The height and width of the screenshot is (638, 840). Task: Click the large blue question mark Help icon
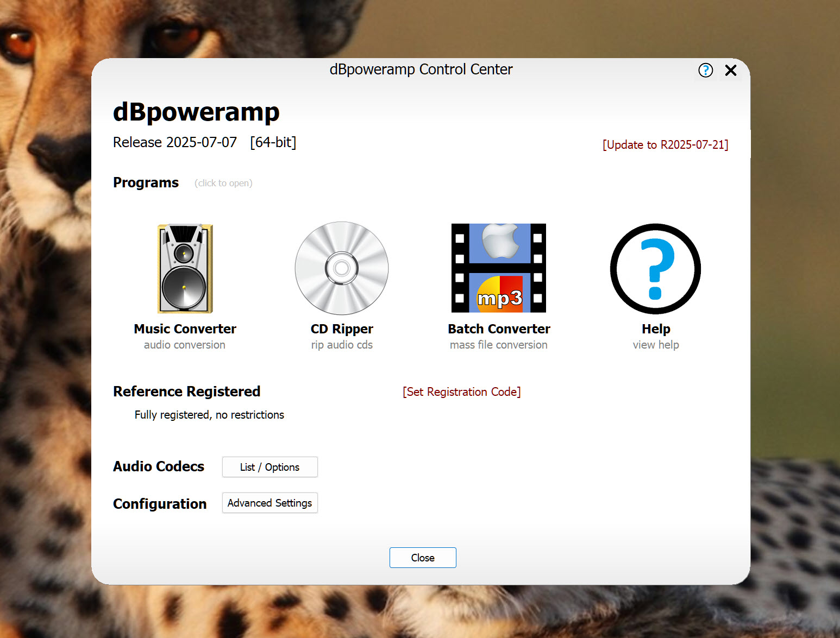pos(655,269)
